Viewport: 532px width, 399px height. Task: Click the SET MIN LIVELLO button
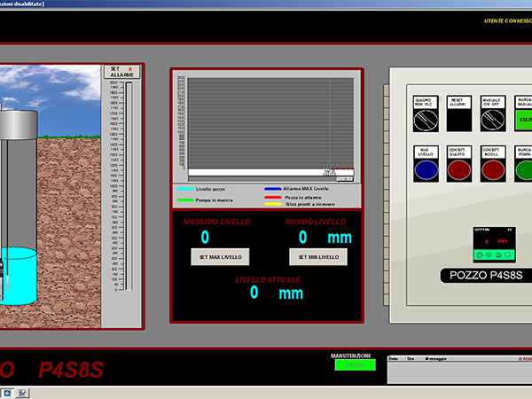point(317,256)
